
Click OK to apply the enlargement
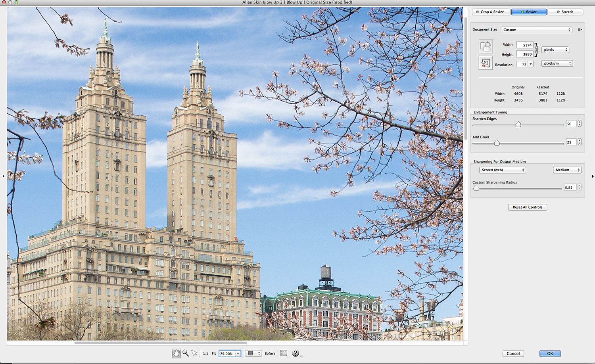coord(549,353)
